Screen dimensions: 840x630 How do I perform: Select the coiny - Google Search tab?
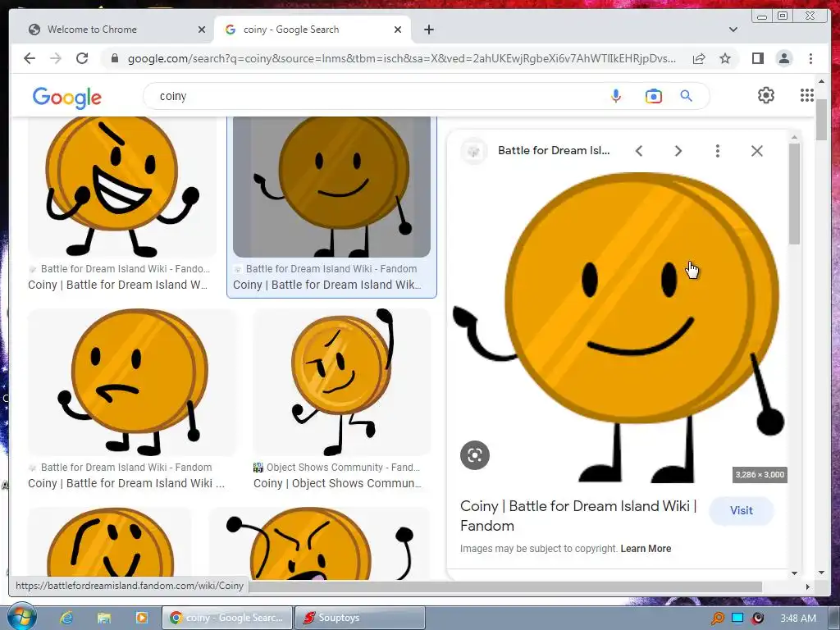click(x=313, y=30)
